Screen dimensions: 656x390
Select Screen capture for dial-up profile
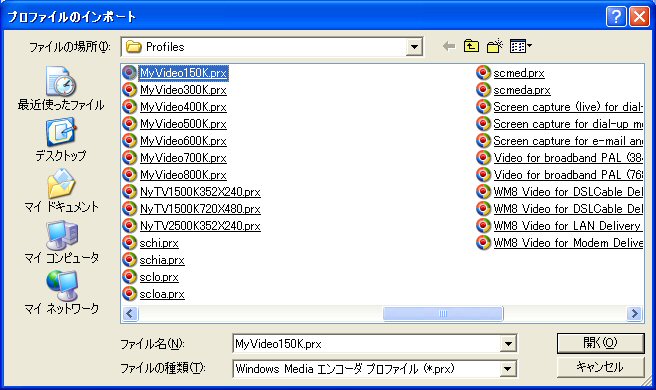[568, 124]
